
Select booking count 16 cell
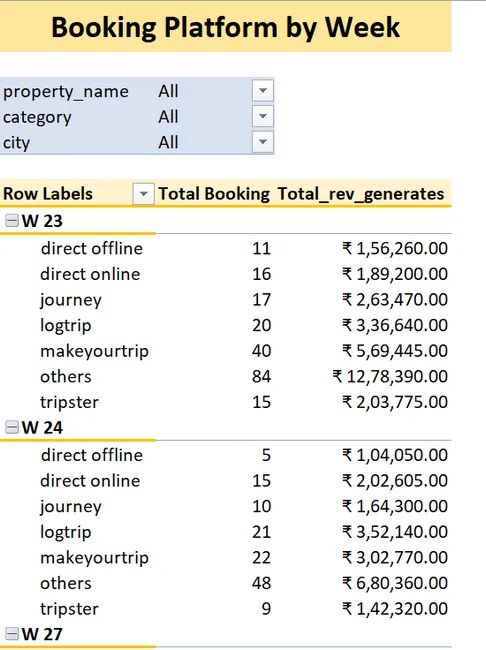pyautogui.click(x=261, y=274)
